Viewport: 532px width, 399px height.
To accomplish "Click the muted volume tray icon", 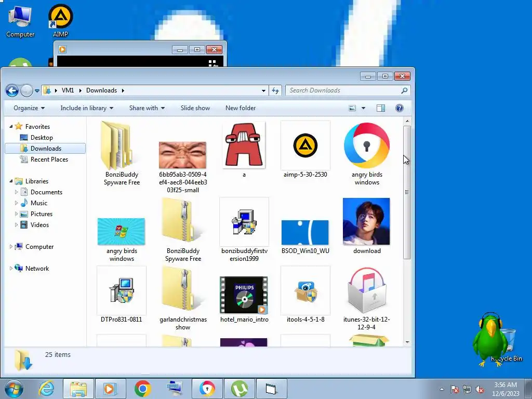I will [480, 389].
